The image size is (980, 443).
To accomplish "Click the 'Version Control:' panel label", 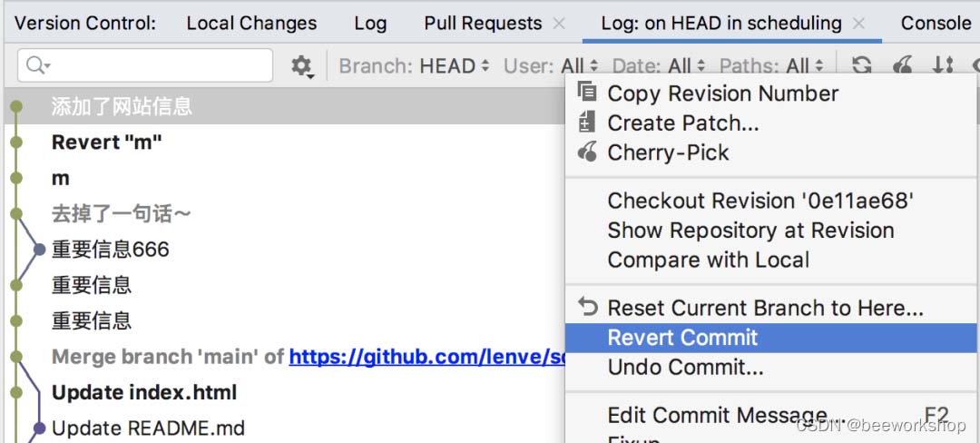I will pos(85,24).
